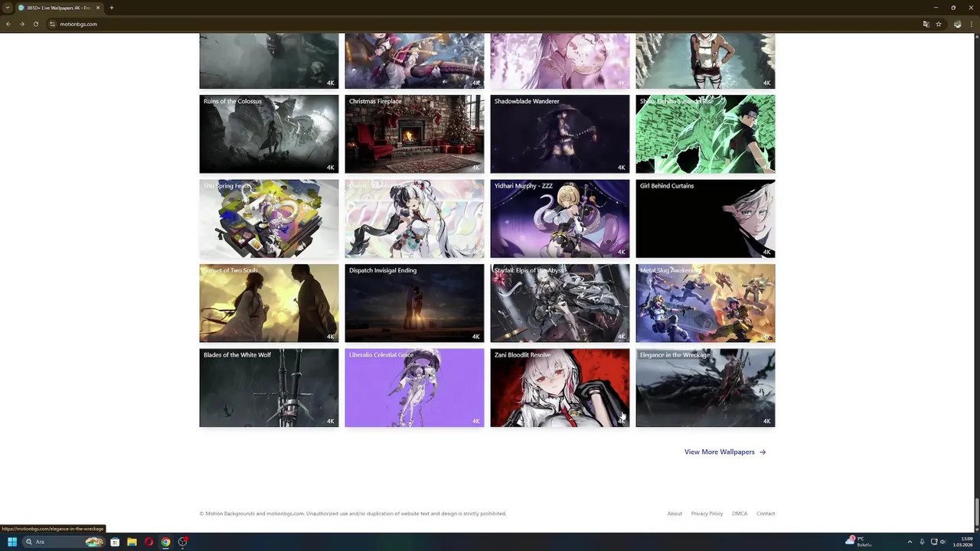Image resolution: width=980 pixels, height=551 pixels.
Task: Open Sunset of Two Souls wallpaper
Action: point(269,303)
